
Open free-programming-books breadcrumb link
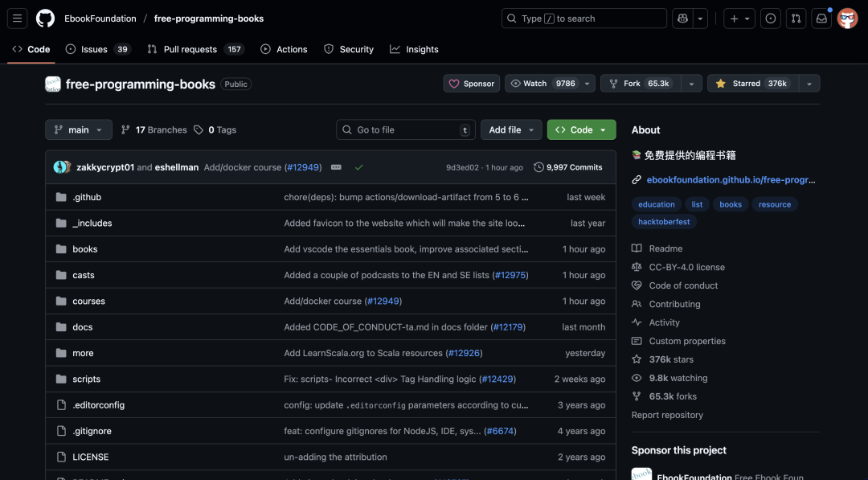pyautogui.click(x=209, y=18)
